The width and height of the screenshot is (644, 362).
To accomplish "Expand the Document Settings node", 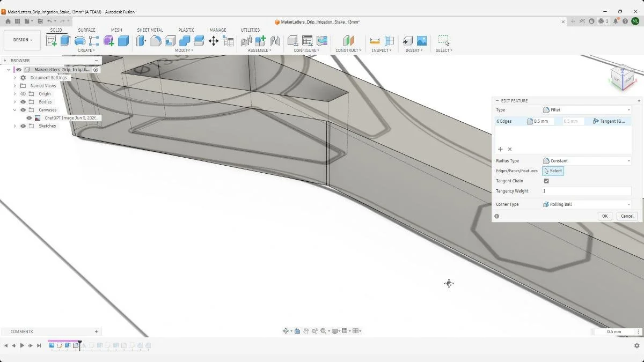I will coord(15,78).
